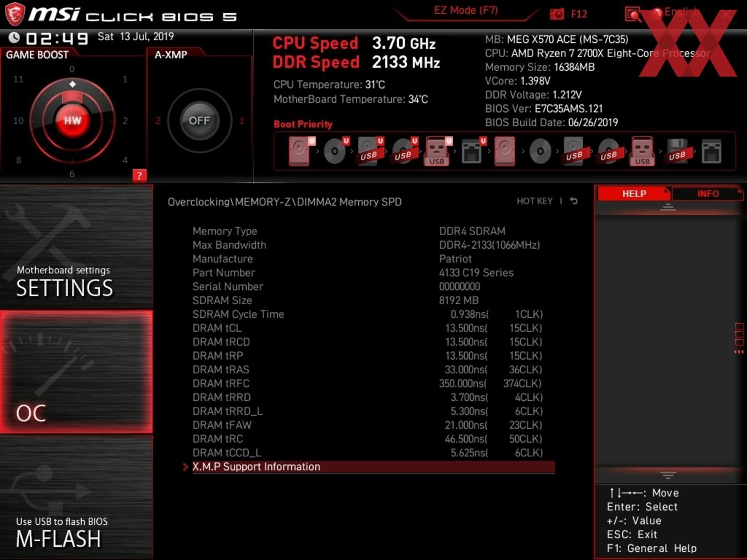Click the MSI dragon shield logo
747x560 pixels.
click(x=15, y=14)
